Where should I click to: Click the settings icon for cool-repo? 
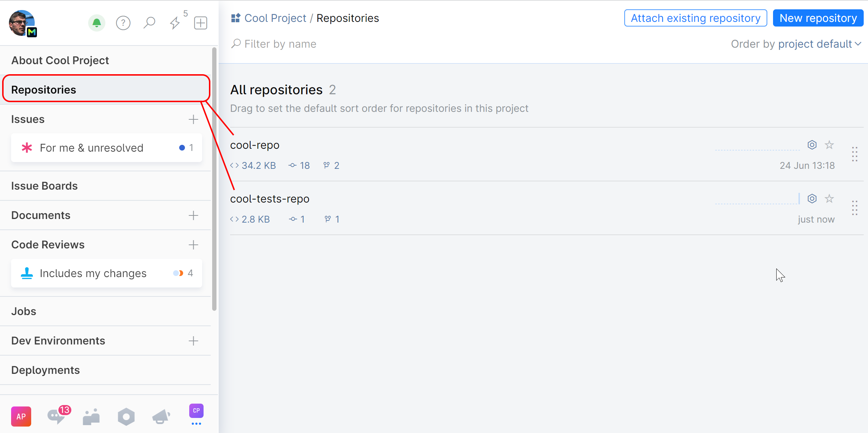812,145
